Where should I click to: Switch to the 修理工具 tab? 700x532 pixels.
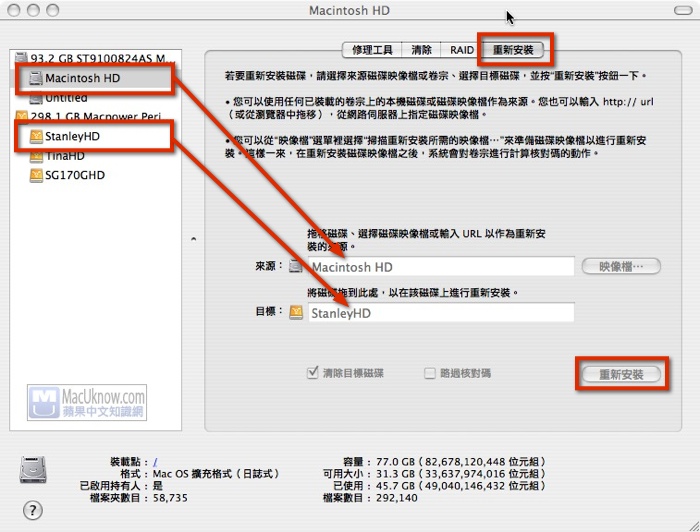(x=371, y=50)
